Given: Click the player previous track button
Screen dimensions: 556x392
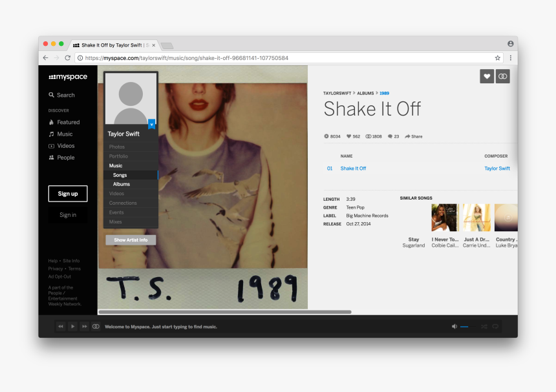Looking at the screenshot, I should tap(61, 327).
